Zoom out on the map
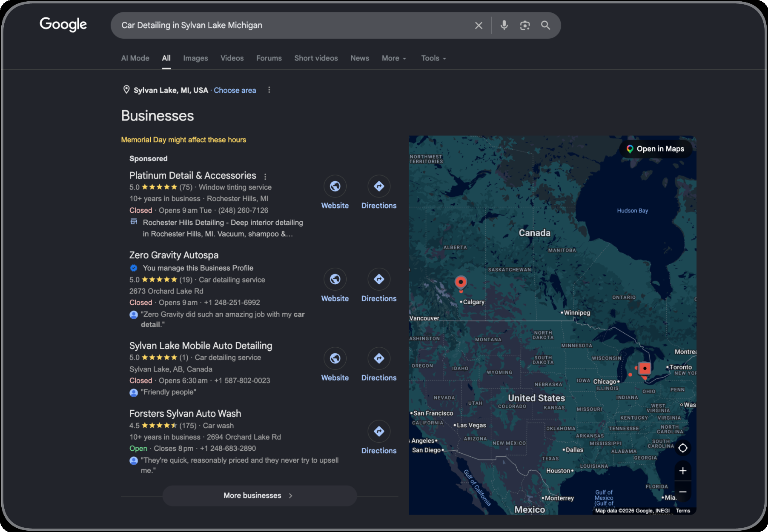768x532 pixels. (x=683, y=492)
